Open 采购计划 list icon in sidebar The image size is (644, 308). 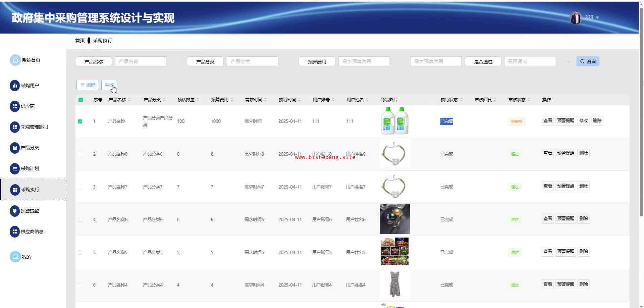pos(14,169)
